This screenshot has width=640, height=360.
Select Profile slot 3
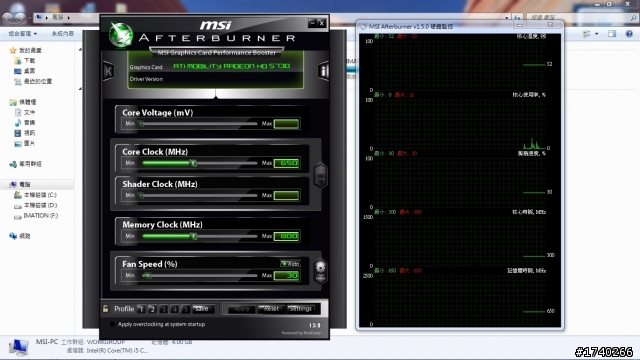click(163, 309)
